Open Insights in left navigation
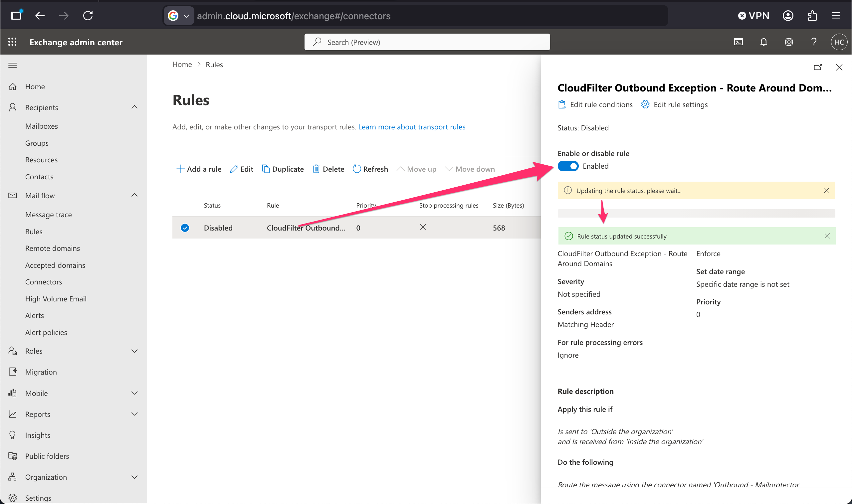This screenshot has width=852, height=504. 37,435
